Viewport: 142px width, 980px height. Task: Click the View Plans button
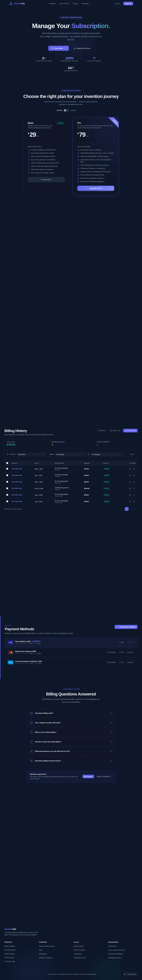click(58, 48)
